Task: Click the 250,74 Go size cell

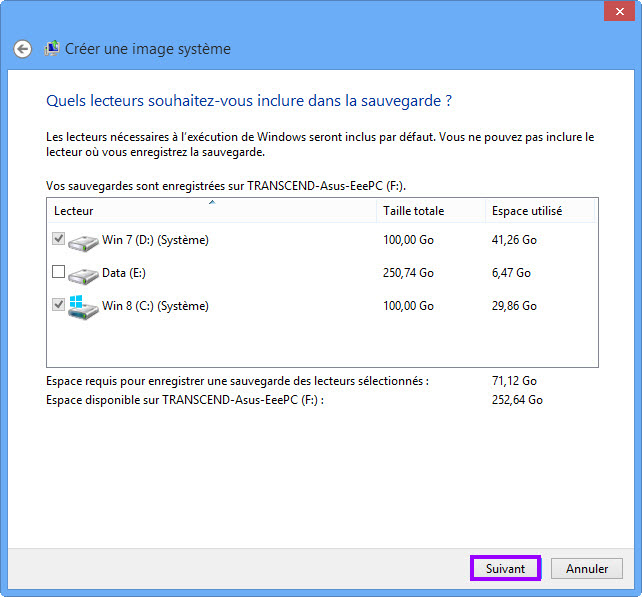Action: point(408,273)
